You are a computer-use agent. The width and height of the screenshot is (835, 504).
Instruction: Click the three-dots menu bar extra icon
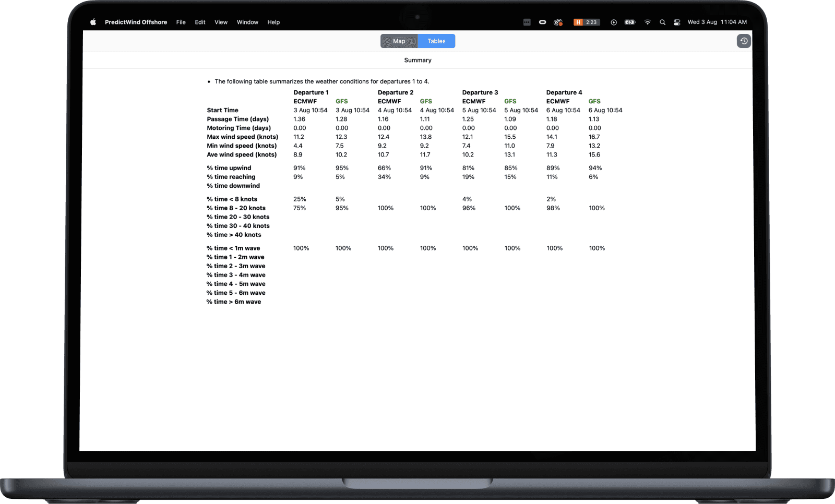(527, 22)
